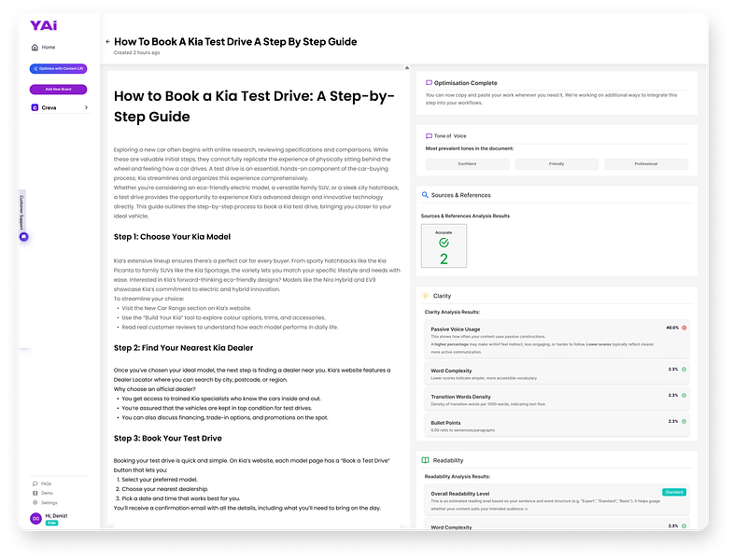The height and width of the screenshot is (560, 733).
Task: Click heading 'Step 2: Find Your Nearest Kia Dealer'
Action: click(183, 348)
